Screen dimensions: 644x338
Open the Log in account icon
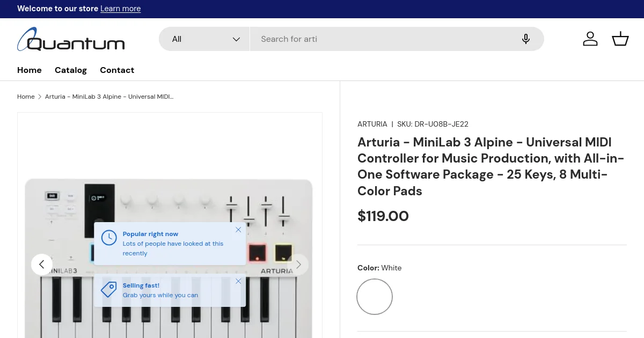(590, 39)
